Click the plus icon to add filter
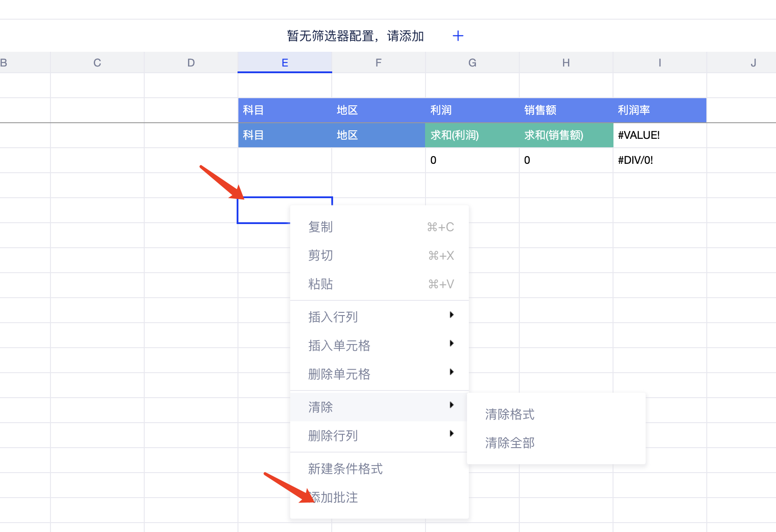This screenshot has height=532, width=776. (x=458, y=36)
